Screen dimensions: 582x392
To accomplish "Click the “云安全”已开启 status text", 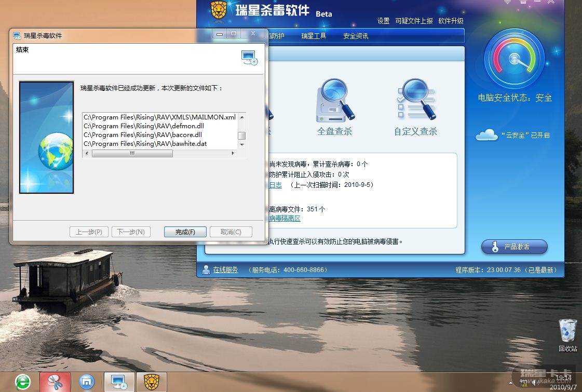I will coord(525,135).
